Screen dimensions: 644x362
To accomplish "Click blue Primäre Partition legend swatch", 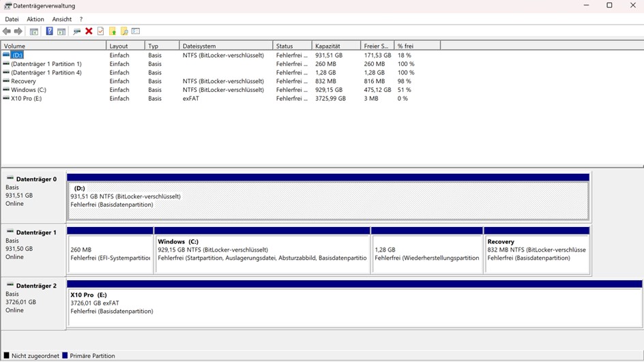I will [65, 355].
